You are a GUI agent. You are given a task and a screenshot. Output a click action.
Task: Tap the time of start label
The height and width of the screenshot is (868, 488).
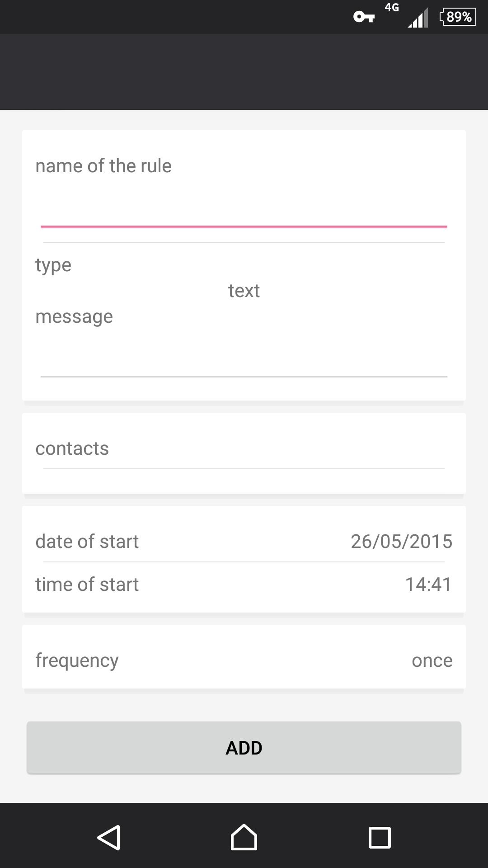(x=87, y=584)
